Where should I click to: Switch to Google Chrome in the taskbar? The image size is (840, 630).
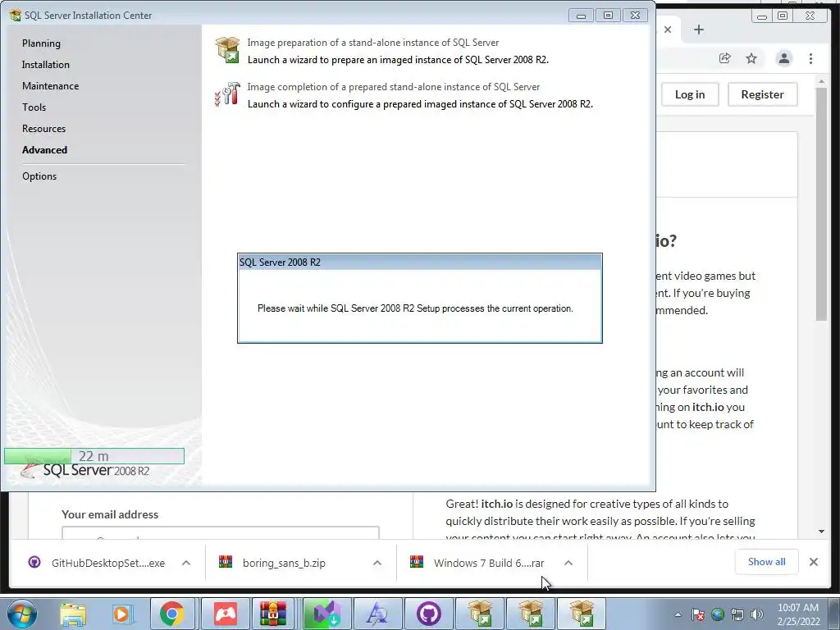tap(171, 614)
